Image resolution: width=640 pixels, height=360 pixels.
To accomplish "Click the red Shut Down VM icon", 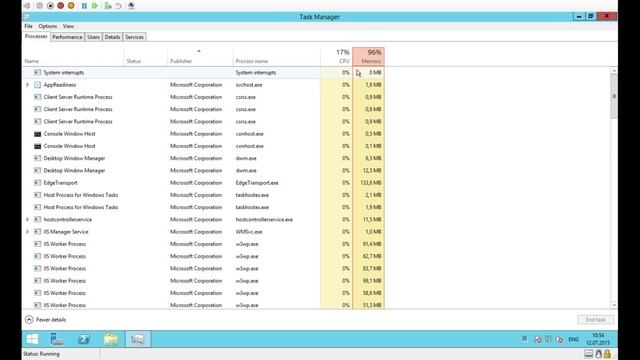I will coord(60,6).
